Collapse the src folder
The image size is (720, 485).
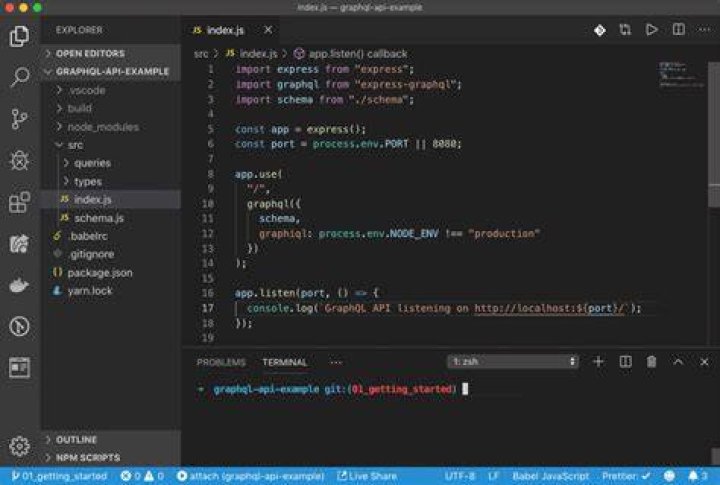111,145
